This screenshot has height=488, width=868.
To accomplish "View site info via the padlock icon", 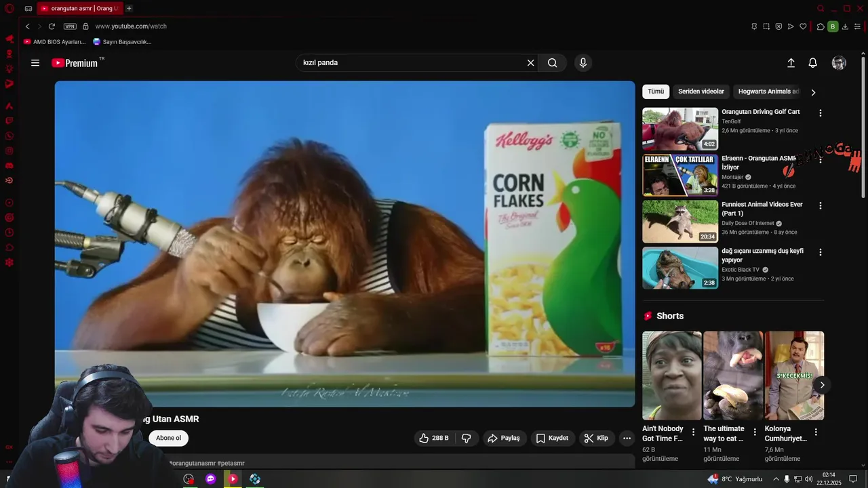I will [x=85, y=26].
